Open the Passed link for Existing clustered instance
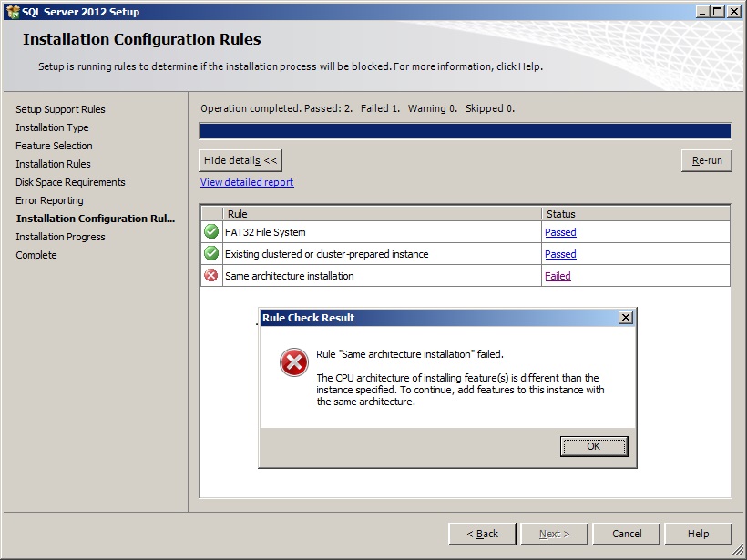The image size is (747, 560). 560,254
